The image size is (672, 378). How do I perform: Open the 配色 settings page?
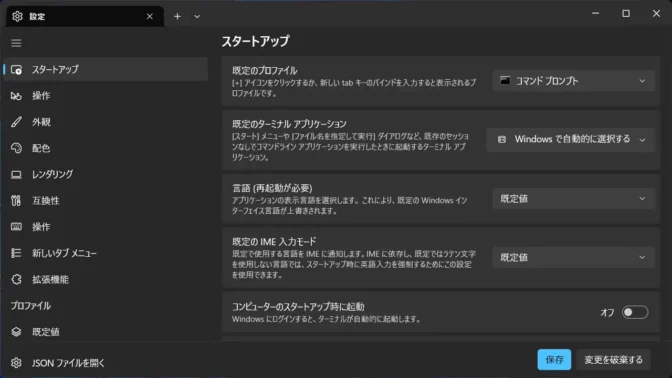(x=106, y=148)
